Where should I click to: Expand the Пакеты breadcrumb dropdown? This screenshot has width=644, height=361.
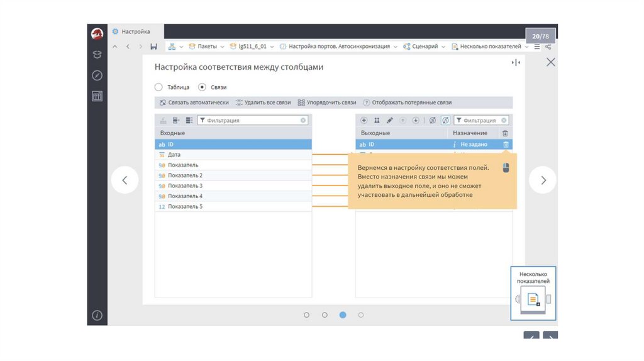click(x=222, y=47)
